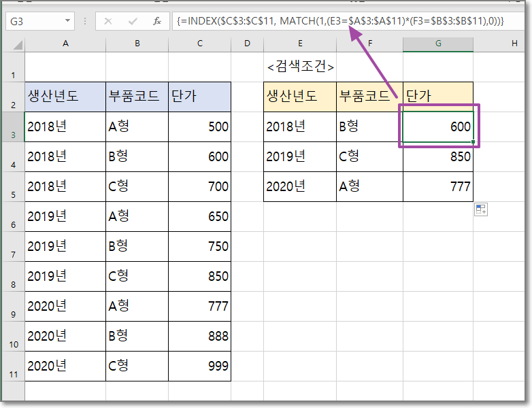
Task: Select cell C10 with value 888
Action: pos(199,336)
